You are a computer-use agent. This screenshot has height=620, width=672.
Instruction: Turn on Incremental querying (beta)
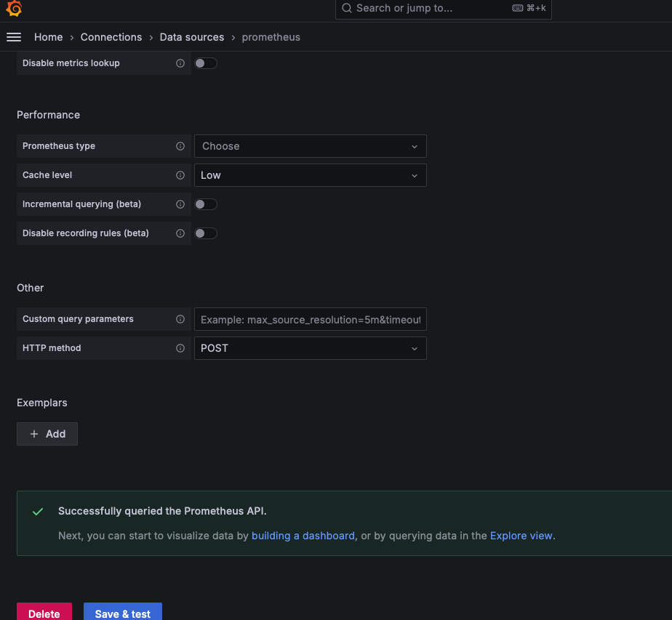pyautogui.click(x=205, y=204)
